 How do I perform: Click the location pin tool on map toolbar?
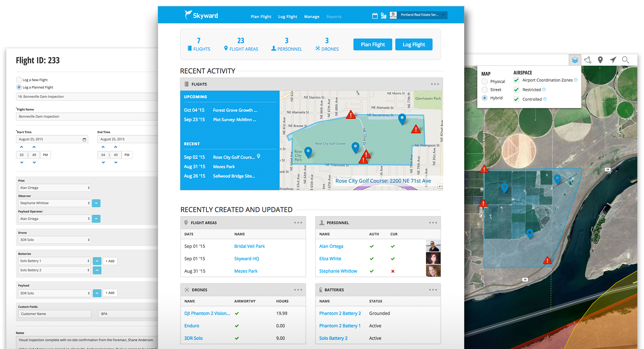[601, 60]
